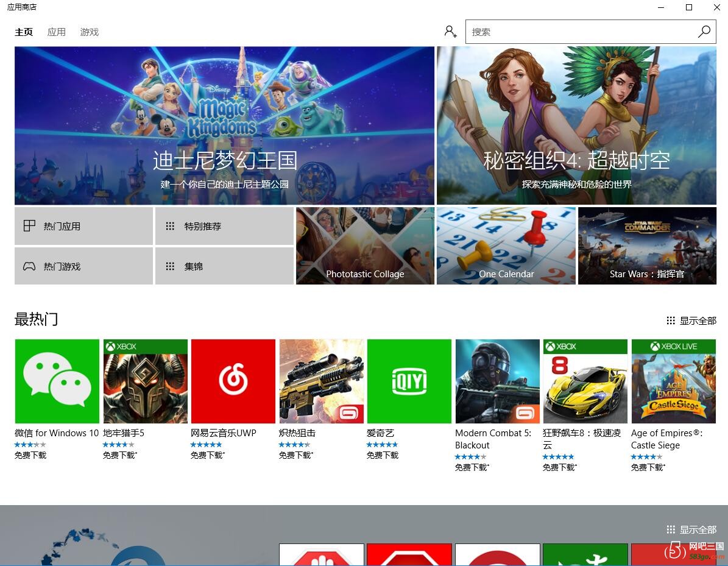The image size is (728, 566).
Task: Switch to the 主页 tab
Action: [x=24, y=32]
